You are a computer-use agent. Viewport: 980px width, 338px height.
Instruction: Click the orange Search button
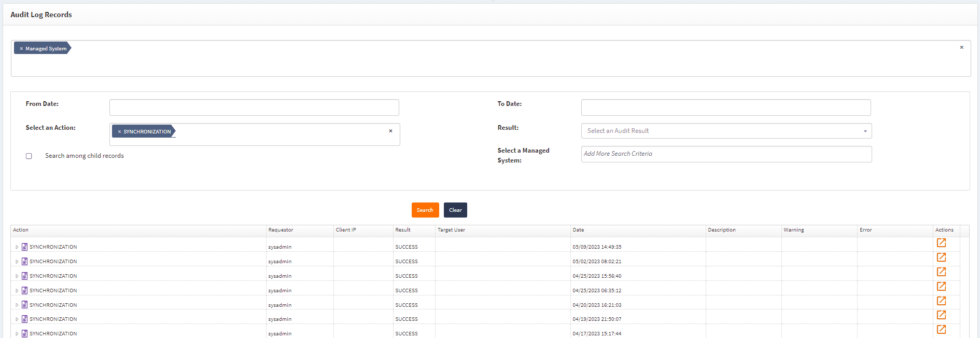click(425, 210)
